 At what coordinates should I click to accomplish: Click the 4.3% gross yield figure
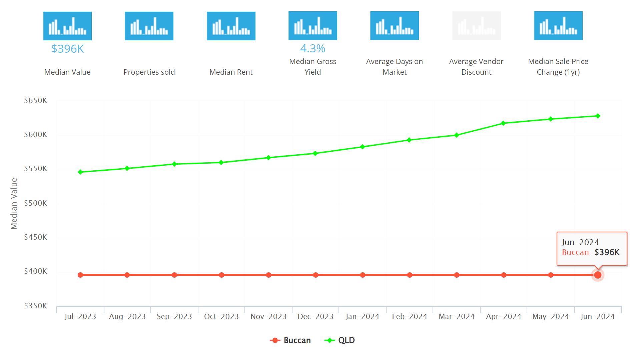pos(313,48)
